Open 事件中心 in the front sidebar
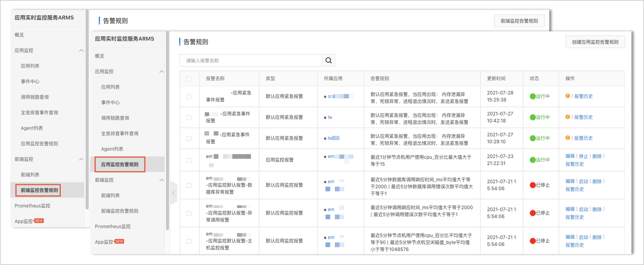Viewport: 644px width, 265px height. (110, 103)
